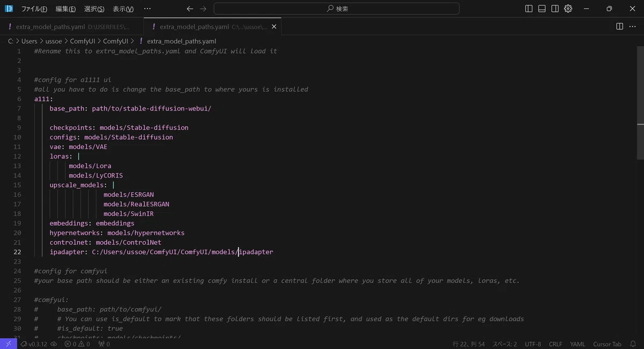The width and height of the screenshot is (644, 349).
Task: Click the ports forwarded antenna indicator
Action: (104, 344)
